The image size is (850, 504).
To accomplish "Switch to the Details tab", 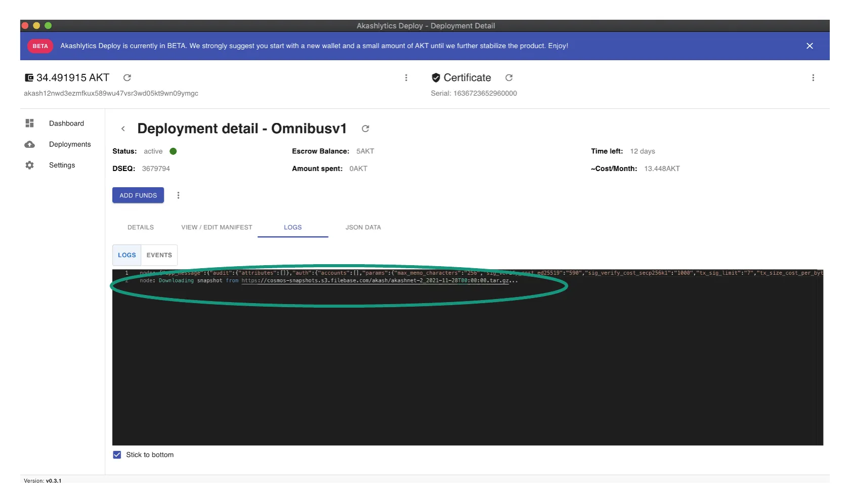I will click(141, 227).
